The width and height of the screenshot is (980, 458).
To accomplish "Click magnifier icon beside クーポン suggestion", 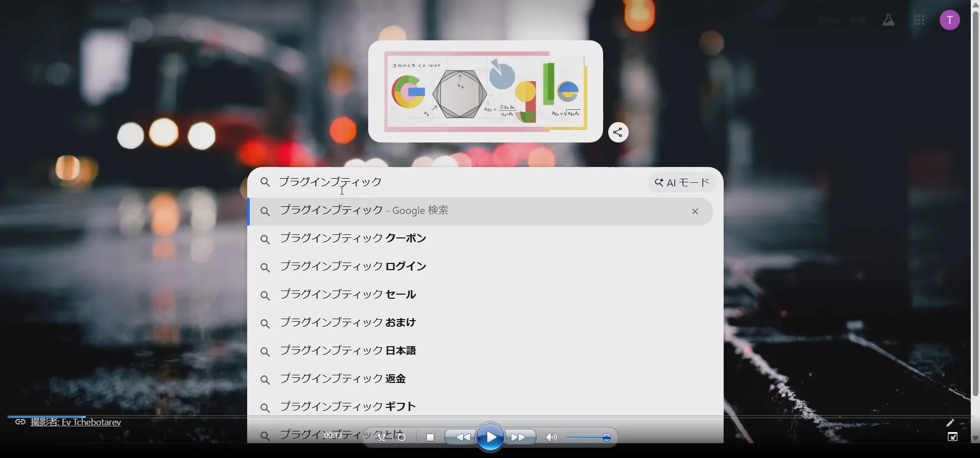I will click(x=265, y=239).
